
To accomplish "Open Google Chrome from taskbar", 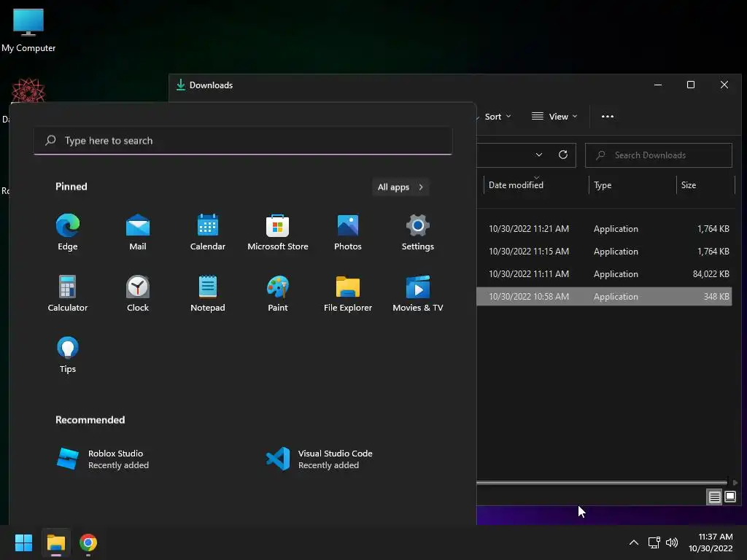I will (88, 542).
